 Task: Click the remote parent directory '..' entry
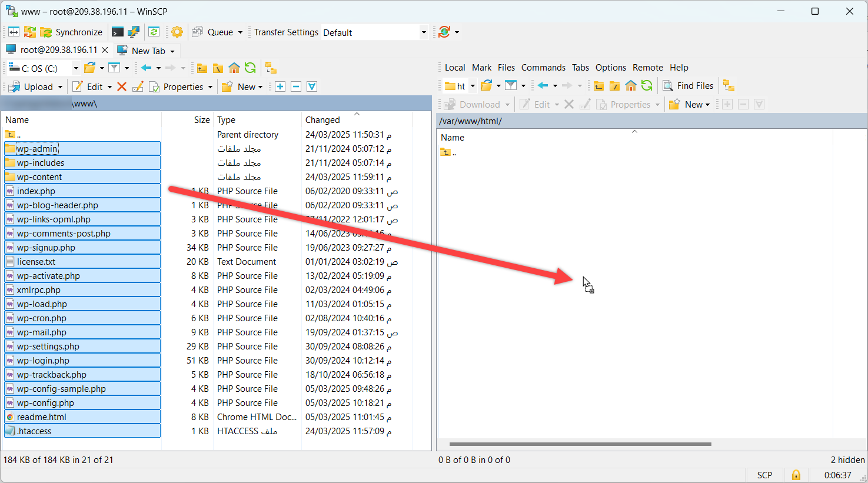448,152
